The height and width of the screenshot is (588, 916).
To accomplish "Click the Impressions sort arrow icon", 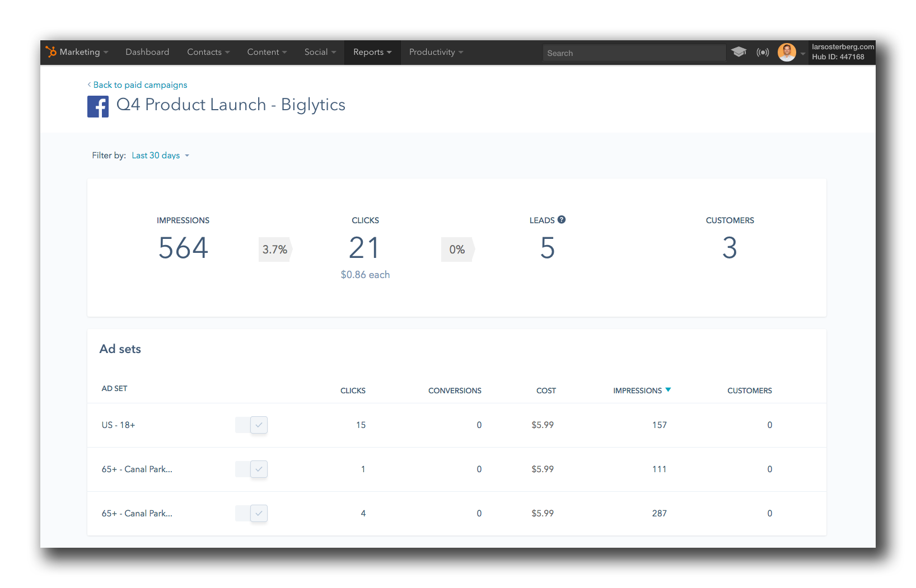I will pyautogui.click(x=668, y=390).
